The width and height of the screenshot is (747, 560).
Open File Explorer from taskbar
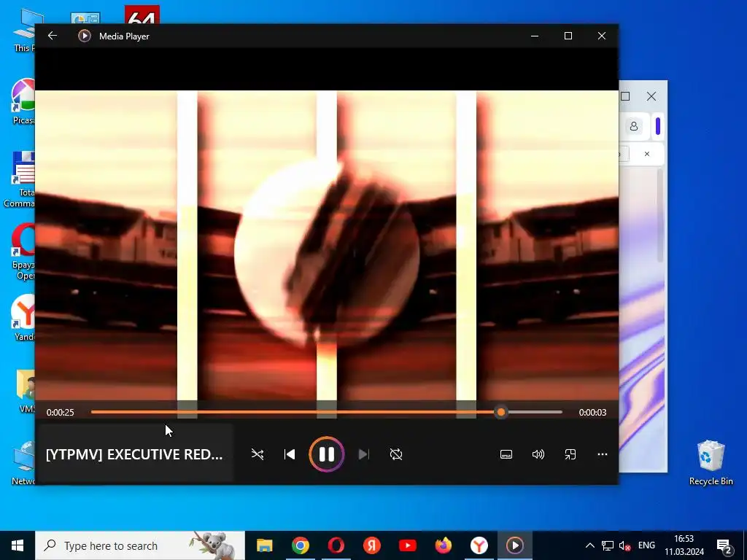(x=264, y=545)
